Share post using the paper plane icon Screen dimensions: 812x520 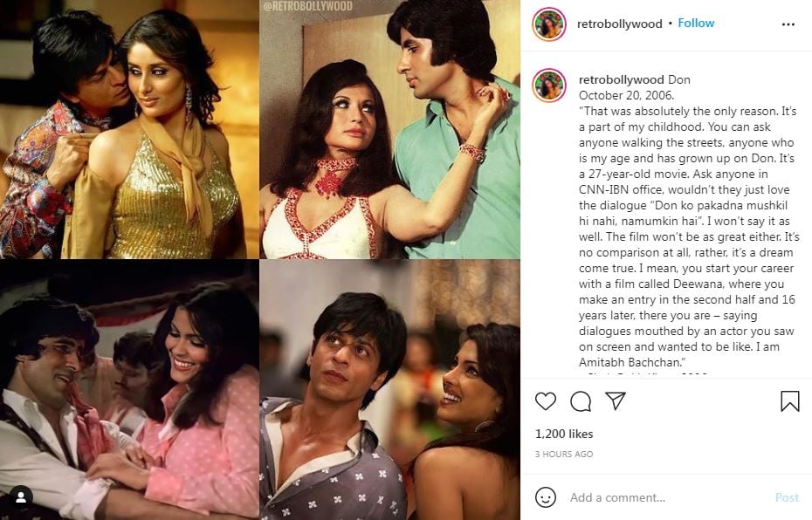(616, 400)
